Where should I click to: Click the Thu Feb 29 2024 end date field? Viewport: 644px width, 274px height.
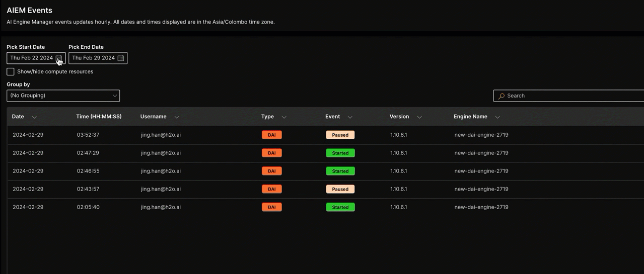pyautogui.click(x=93, y=58)
